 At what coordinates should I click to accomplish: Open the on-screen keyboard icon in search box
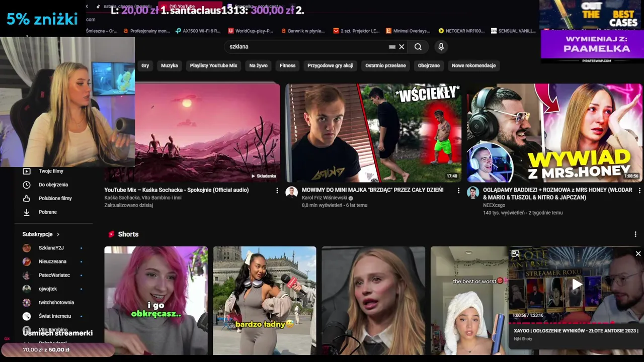click(x=392, y=47)
